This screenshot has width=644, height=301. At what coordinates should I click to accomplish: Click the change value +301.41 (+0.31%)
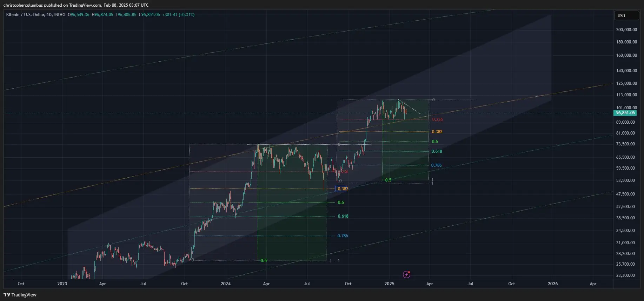(178, 15)
